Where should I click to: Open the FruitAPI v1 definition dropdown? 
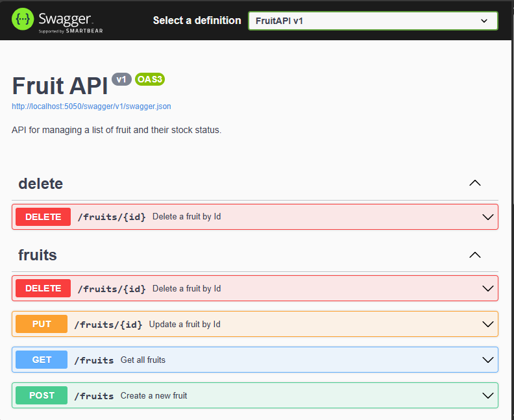click(x=373, y=21)
